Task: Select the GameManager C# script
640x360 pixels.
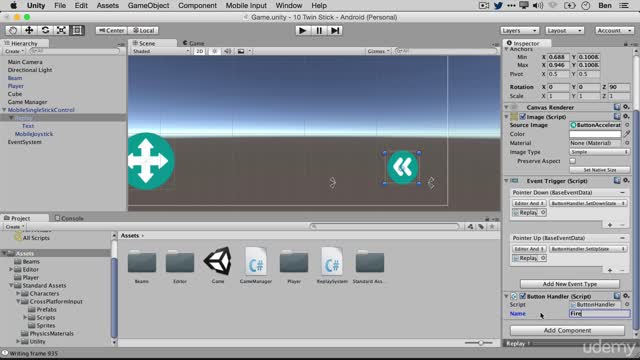Action: pyautogui.click(x=256, y=261)
